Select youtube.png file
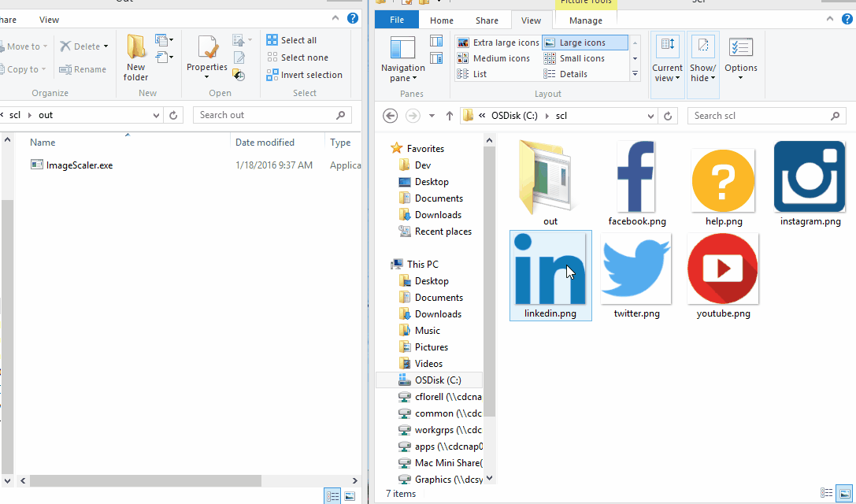Image resolution: width=856 pixels, height=504 pixels. click(x=724, y=276)
